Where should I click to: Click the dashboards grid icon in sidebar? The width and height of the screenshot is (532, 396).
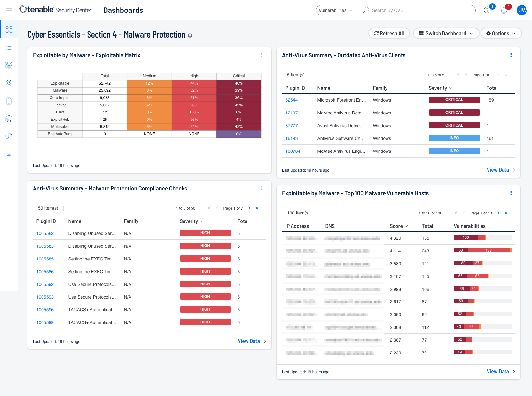tap(9, 29)
